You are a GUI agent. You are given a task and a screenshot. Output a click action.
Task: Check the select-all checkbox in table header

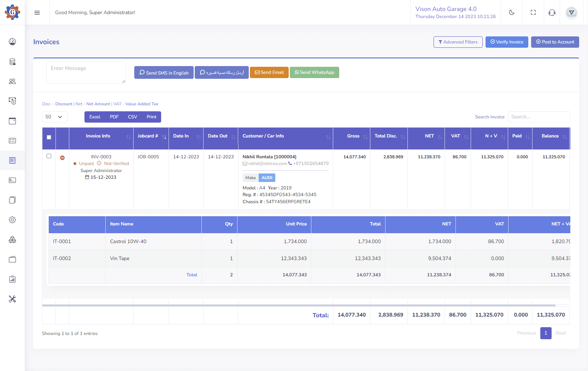pos(49,137)
